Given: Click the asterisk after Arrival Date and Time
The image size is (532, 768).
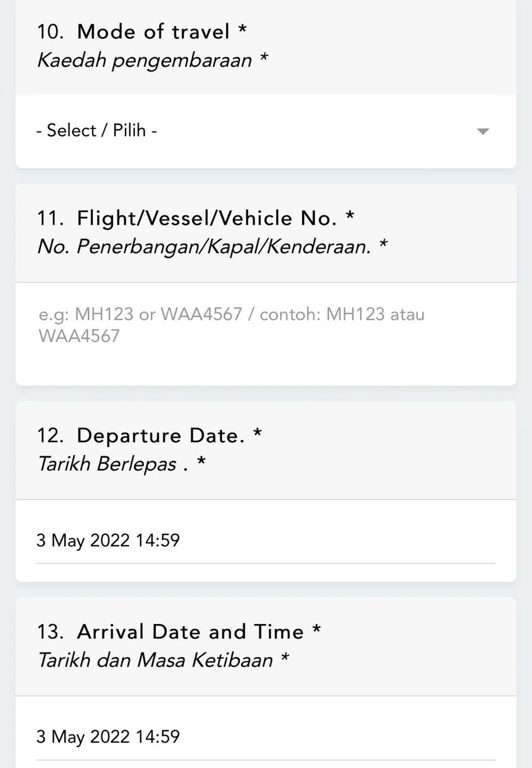Looking at the screenshot, I should click(x=317, y=629).
